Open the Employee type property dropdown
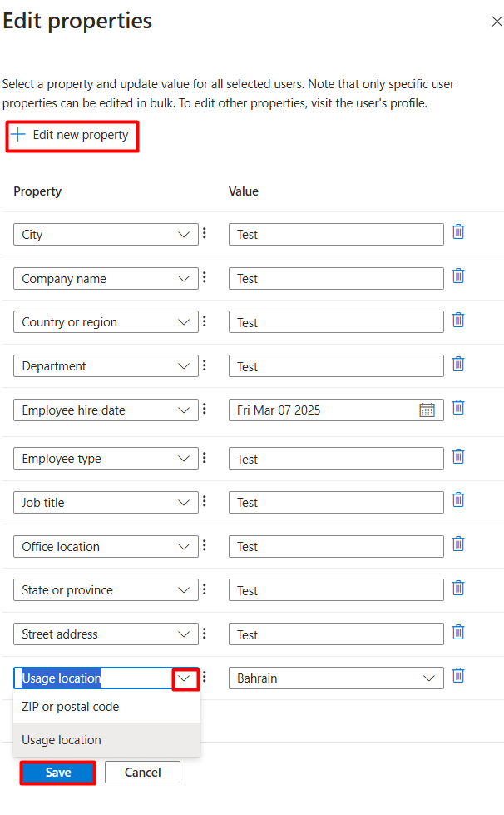This screenshot has width=504, height=815. click(185, 459)
